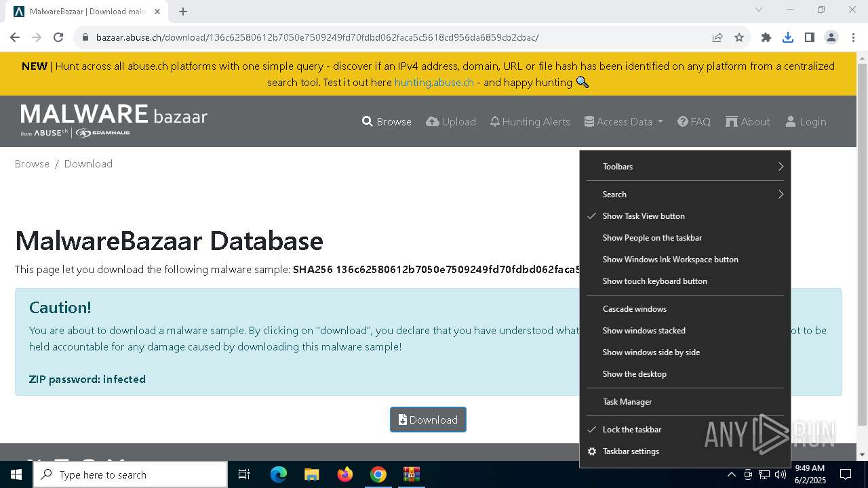Switch to Chrome in the taskbar
Screen dimensions: 868x488
378,474
